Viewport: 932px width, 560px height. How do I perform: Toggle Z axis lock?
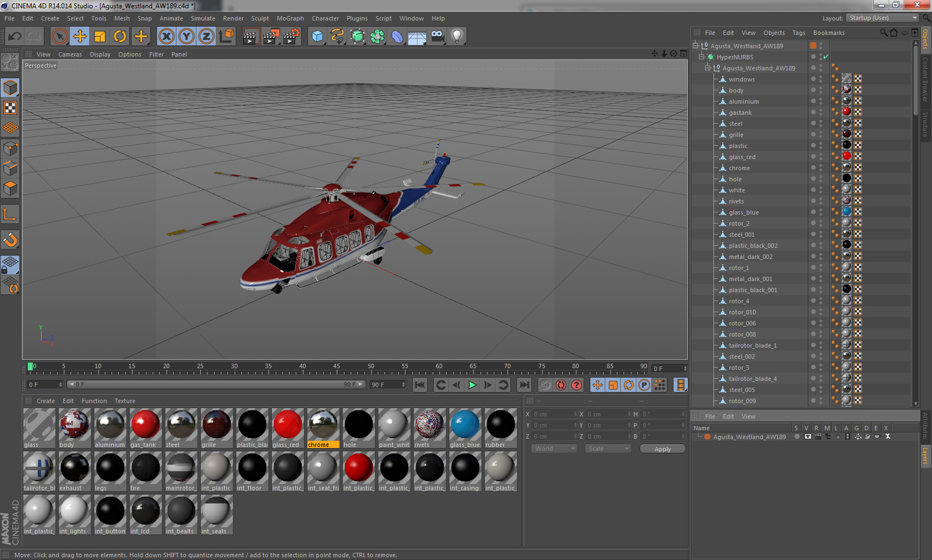206,37
